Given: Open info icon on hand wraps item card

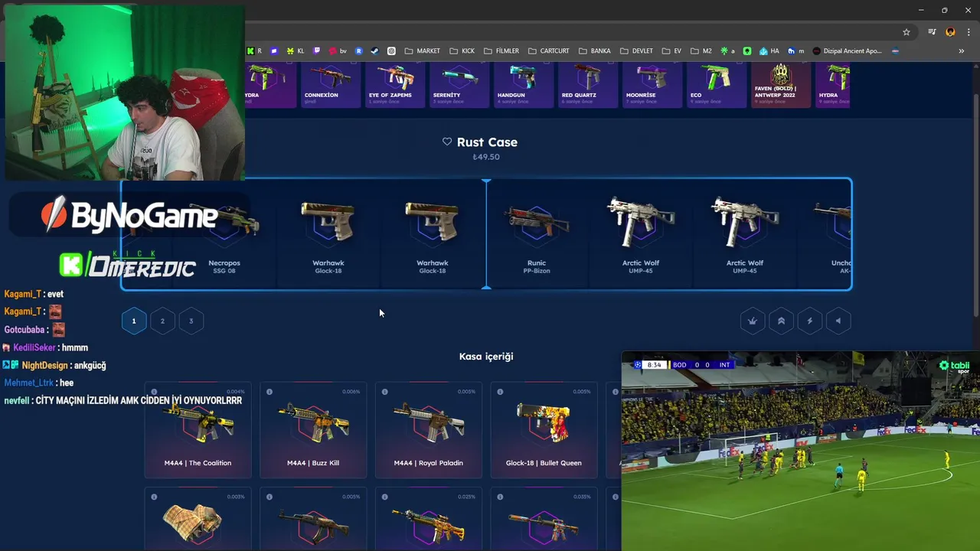Looking at the screenshot, I should click(154, 497).
